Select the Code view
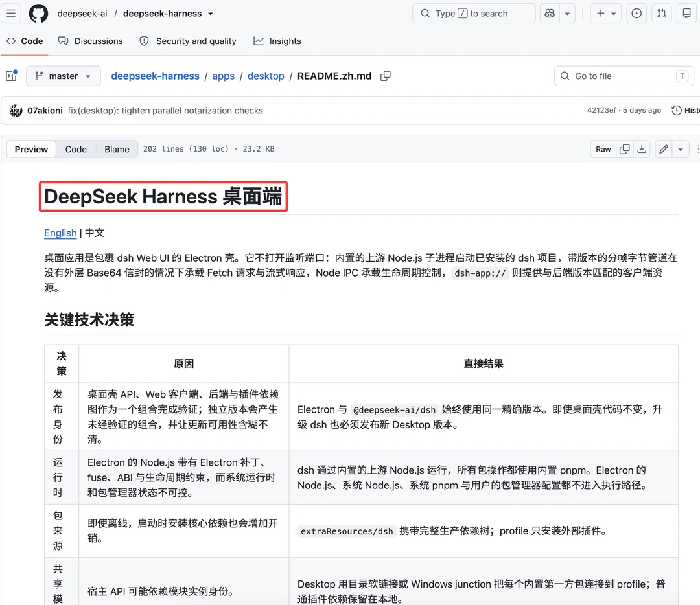 point(76,149)
